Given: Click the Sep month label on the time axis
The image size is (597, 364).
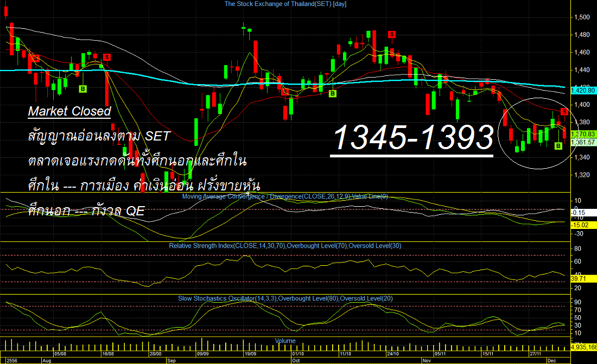Looking at the screenshot, I should coord(172,361).
